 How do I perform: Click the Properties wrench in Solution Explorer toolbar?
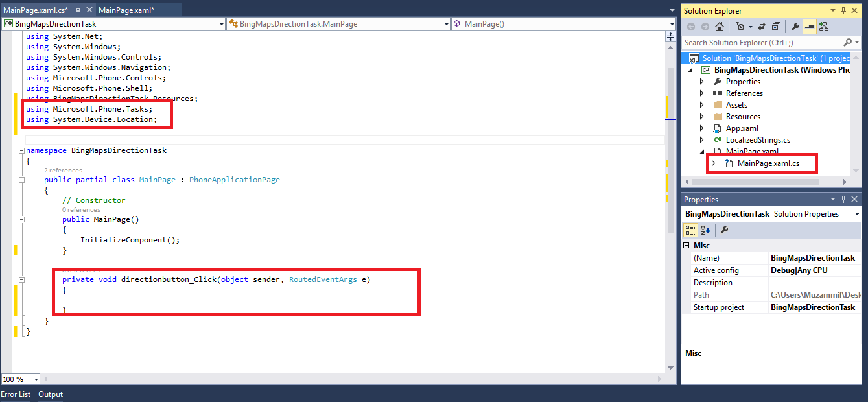pyautogui.click(x=795, y=27)
